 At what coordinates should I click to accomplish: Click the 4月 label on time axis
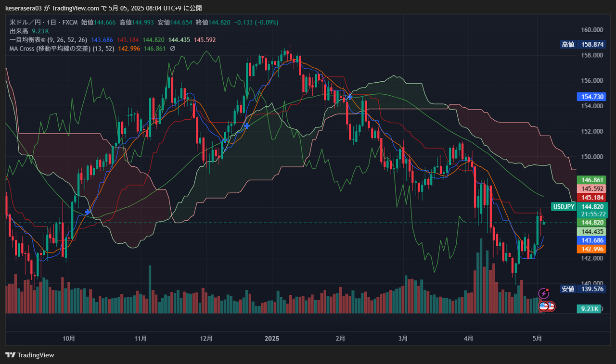[469, 339]
